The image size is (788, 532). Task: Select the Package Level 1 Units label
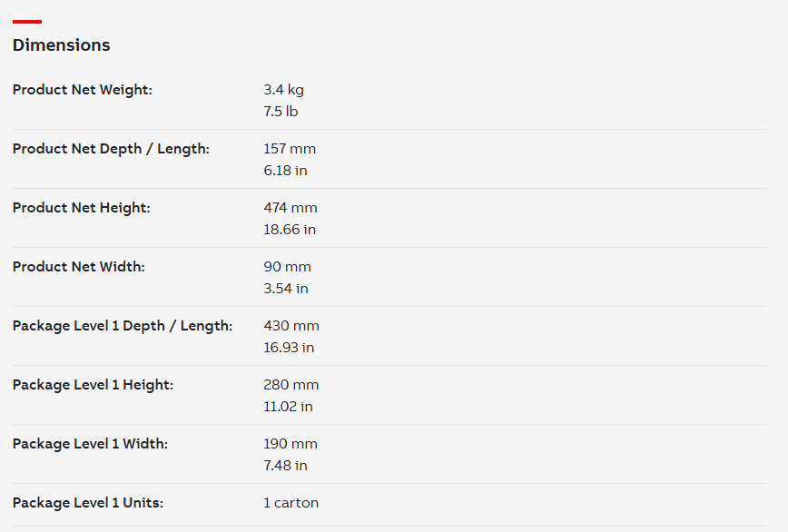[88, 503]
